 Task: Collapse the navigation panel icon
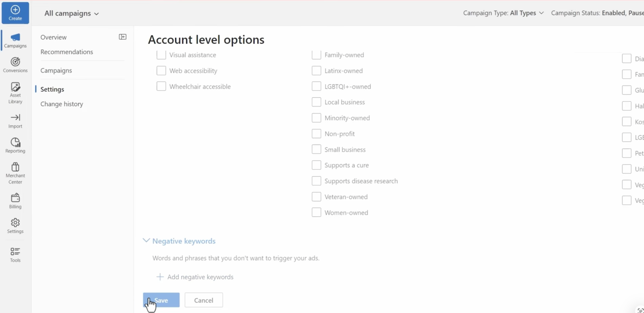(123, 37)
